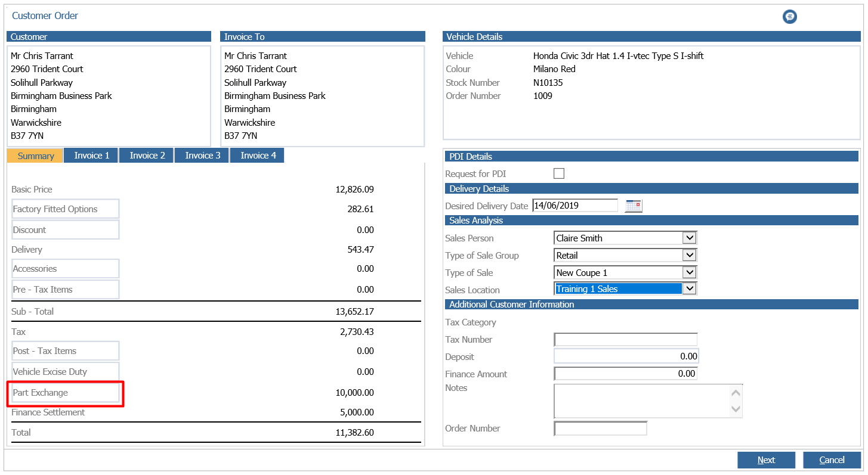Open the Type of Sale dropdown
Image resolution: width=868 pixels, height=475 pixels.
tap(690, 272)
